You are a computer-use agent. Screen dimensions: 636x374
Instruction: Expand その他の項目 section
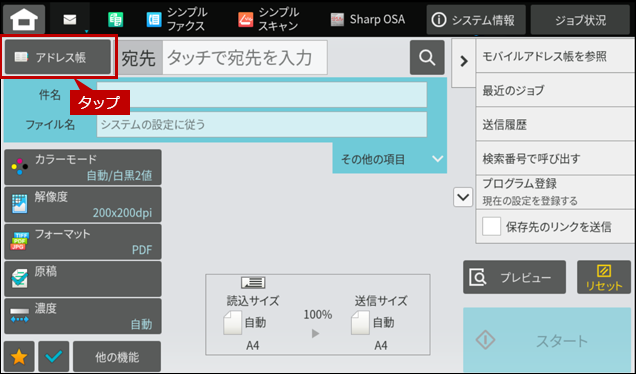click(390, 159)
